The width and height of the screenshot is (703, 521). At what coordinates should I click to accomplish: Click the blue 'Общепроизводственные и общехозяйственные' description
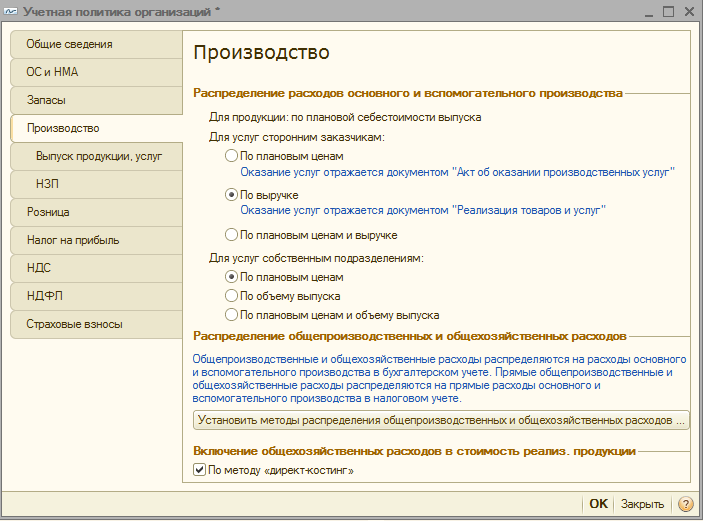[439, 379]
